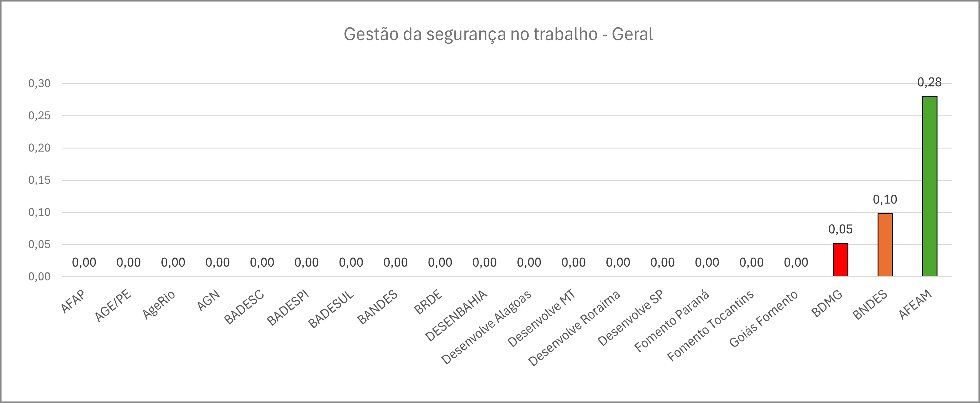Click the 0,05 data label above BDMG
The width and height of the screenshot is (980, 403).
pos(840,229)
